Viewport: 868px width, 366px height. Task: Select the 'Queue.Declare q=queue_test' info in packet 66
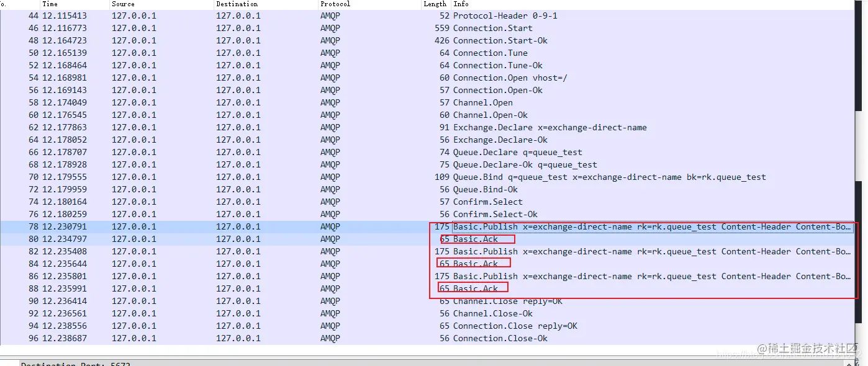click(518, 152)
